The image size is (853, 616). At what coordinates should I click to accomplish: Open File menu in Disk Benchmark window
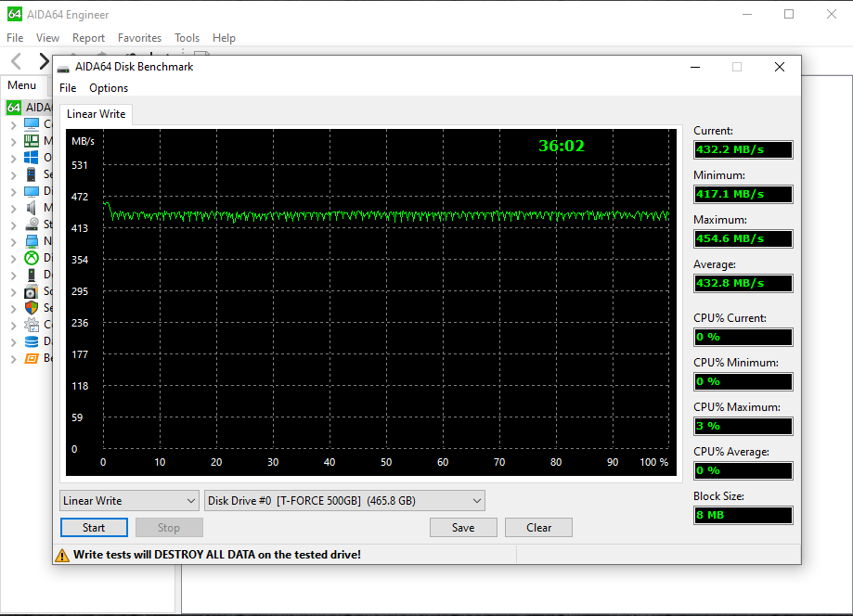click(68, 87)
